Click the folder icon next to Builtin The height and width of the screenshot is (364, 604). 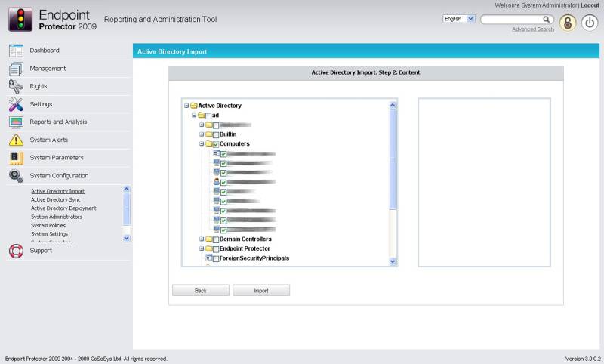pyautogui.click(x=209, y=134)
